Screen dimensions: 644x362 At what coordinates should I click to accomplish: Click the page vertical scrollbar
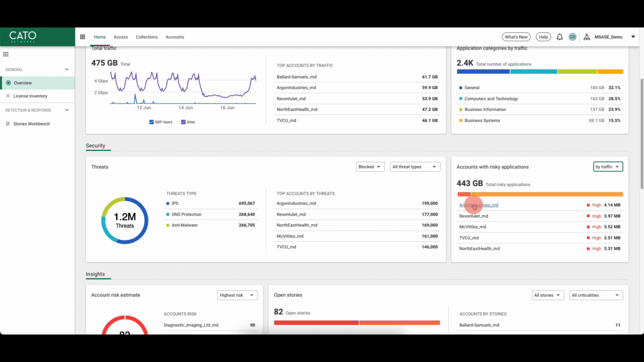click(641, 134)
